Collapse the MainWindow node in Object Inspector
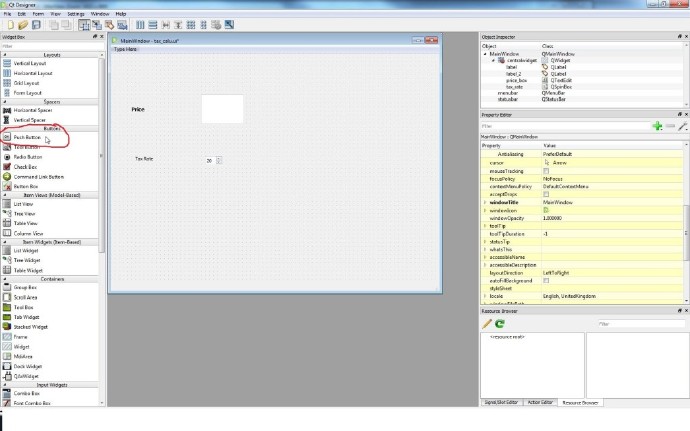This screenshot has height=431, width=690. (485, 54)
